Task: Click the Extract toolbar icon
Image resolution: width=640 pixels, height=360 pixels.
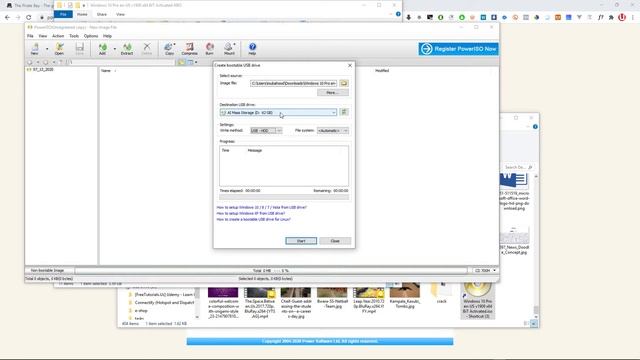Action: (127, 49)
